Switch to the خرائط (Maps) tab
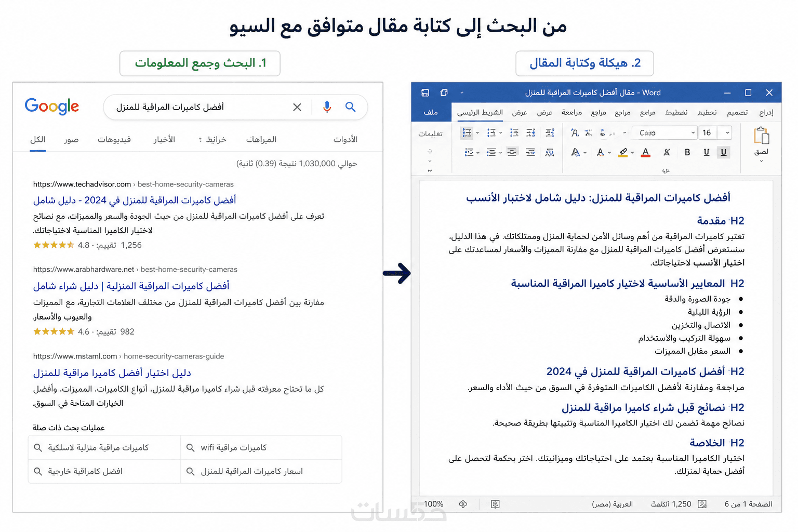Image resolution: width=798 pixels, height=532 pixels. point(216,140)
